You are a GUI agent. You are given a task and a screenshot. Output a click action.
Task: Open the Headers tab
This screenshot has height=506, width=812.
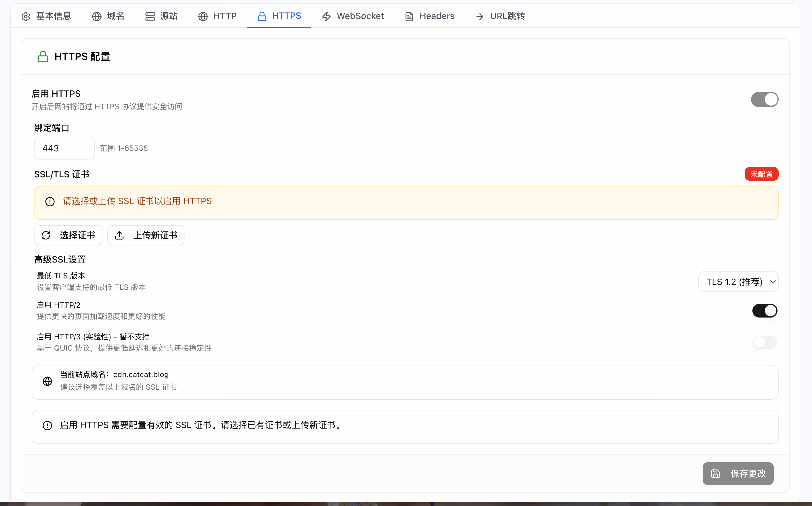(430, 16)
